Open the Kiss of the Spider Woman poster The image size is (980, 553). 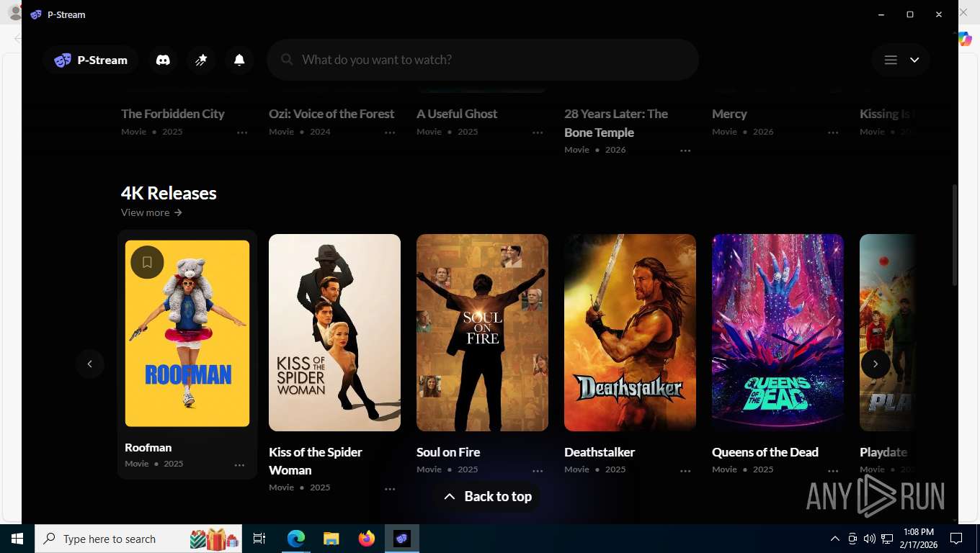(334, 333)
